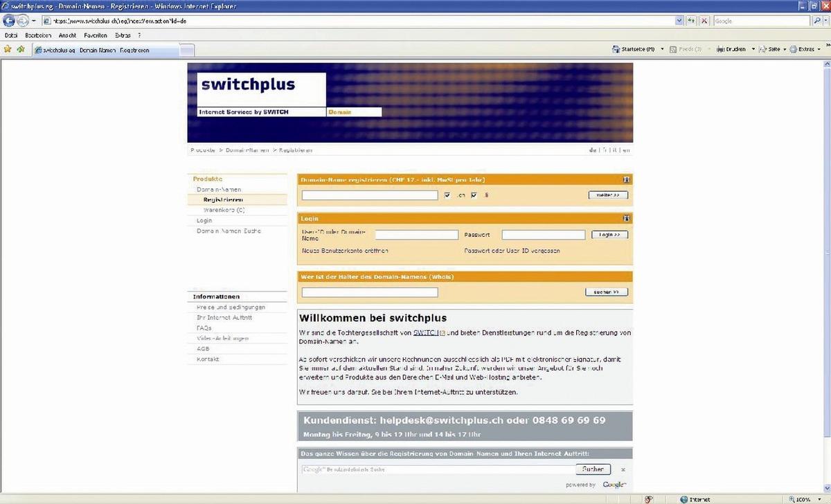Image resolution: width=831 pixels, height=504 pixels.
Task: Open Passwort oder User ID vergessen link
Action: coord(512,251)
